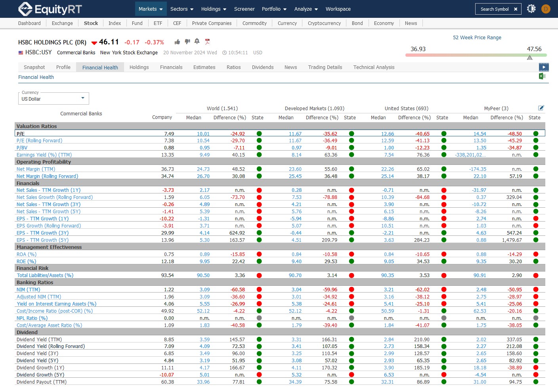The width and height of the screenshot is (558, 392).
Task: Set a price alert with bell icon
Action: tap(197, 42)
